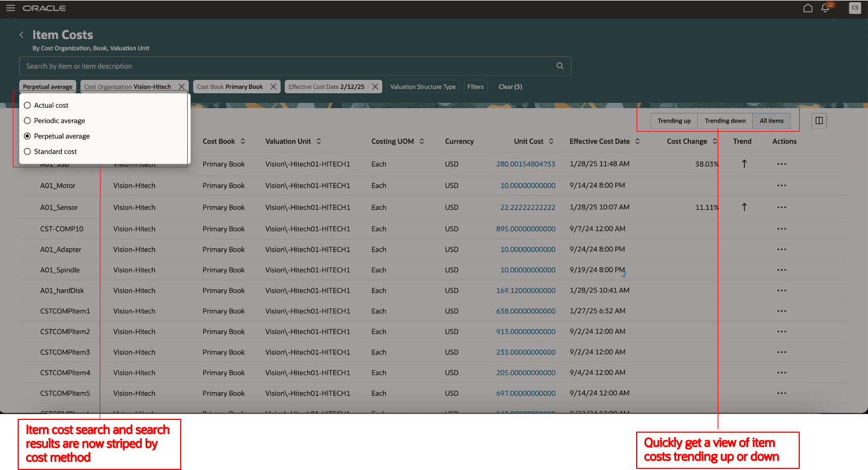Open the Valuation Structure Type filter

click(423, 87)
